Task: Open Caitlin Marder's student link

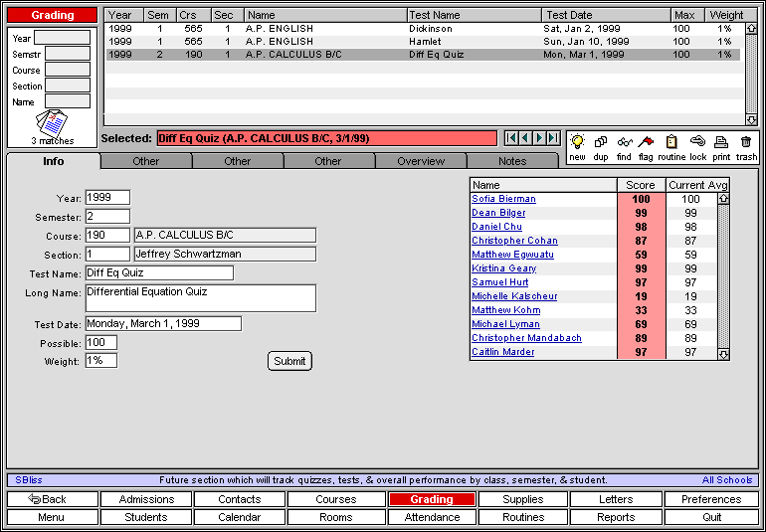Action: tap(502, 352)
